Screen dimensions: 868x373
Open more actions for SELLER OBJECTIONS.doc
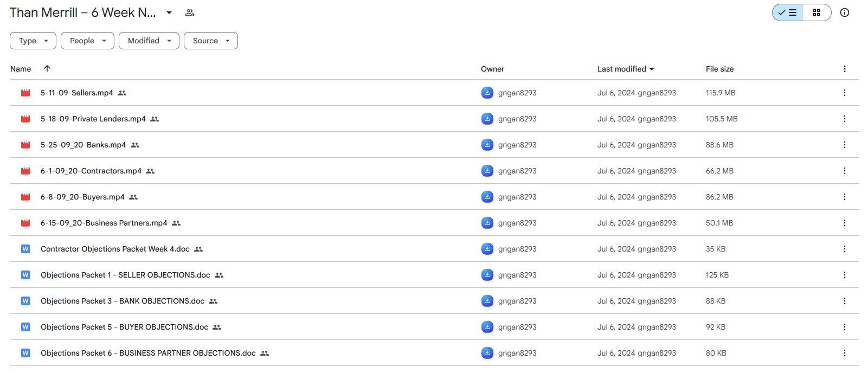point(844,275)
